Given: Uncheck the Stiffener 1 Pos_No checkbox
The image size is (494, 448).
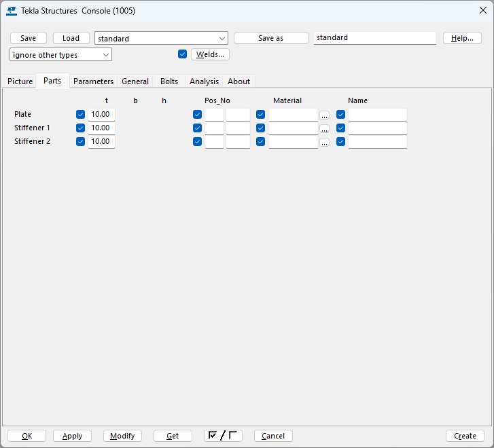Looking at the screenshot, I should [197, 128].
